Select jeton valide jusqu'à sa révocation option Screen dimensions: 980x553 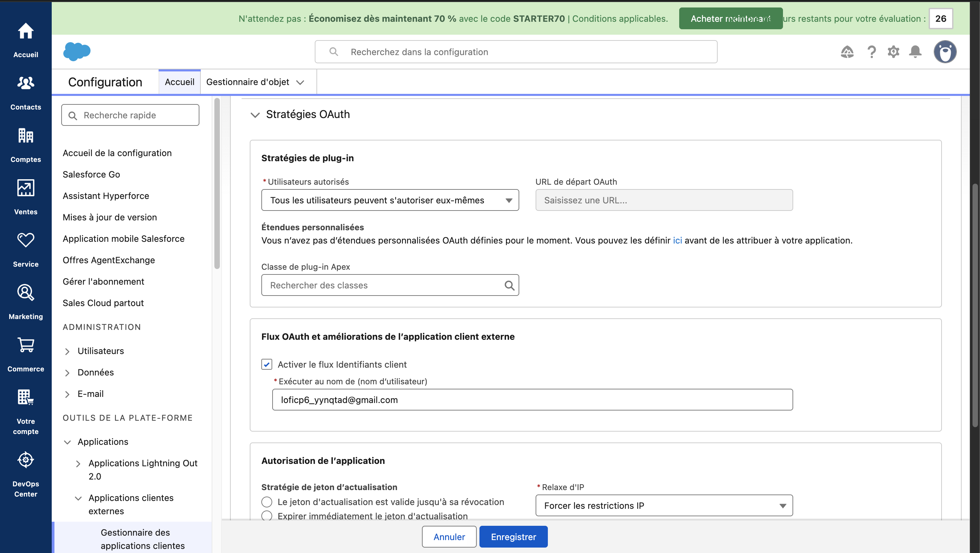267,502
